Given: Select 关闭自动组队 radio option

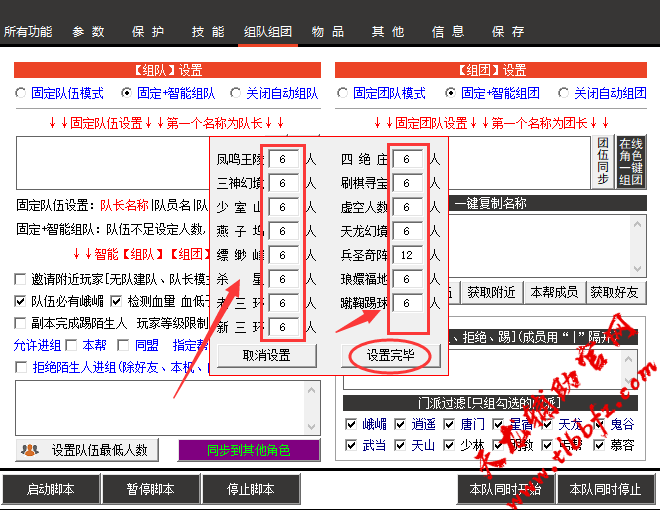Looking at the screenshot, I should (236, 93).
